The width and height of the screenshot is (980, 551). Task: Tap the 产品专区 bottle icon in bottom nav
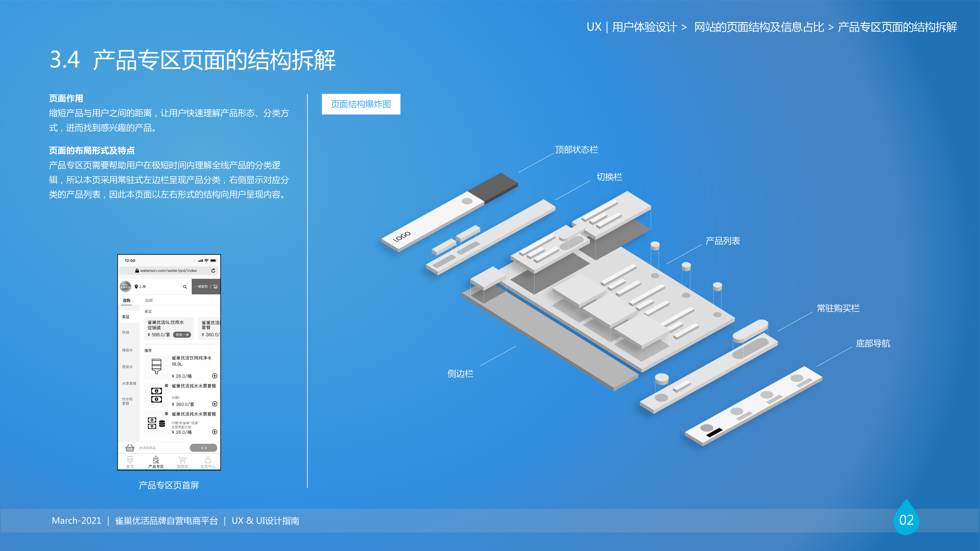156,460
